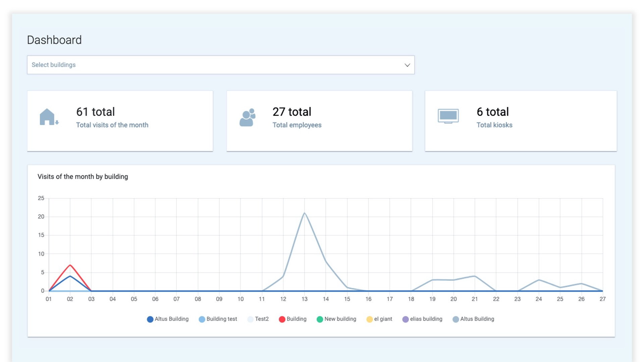
Task: Click the 27 total employees card
Action: point(319,121)
